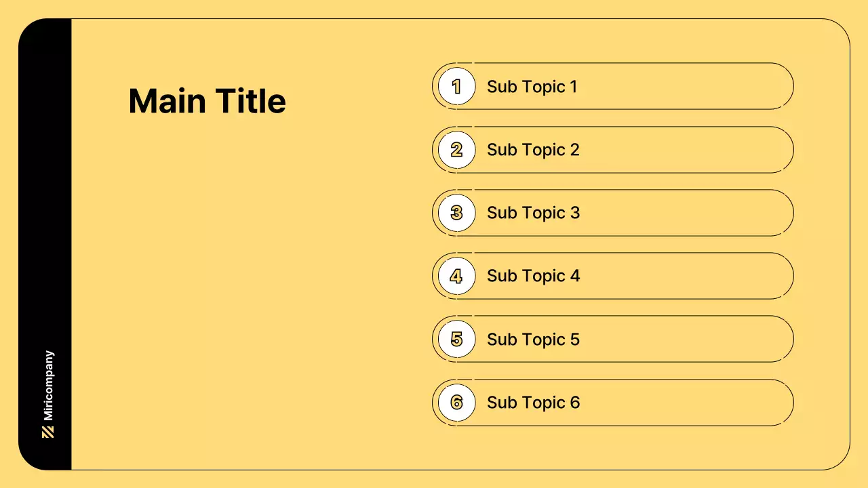Image resolution: width=868 pixels, height=488 pixels.
Task: Click the number 1 circle badge
Action: tap(456, 87)
